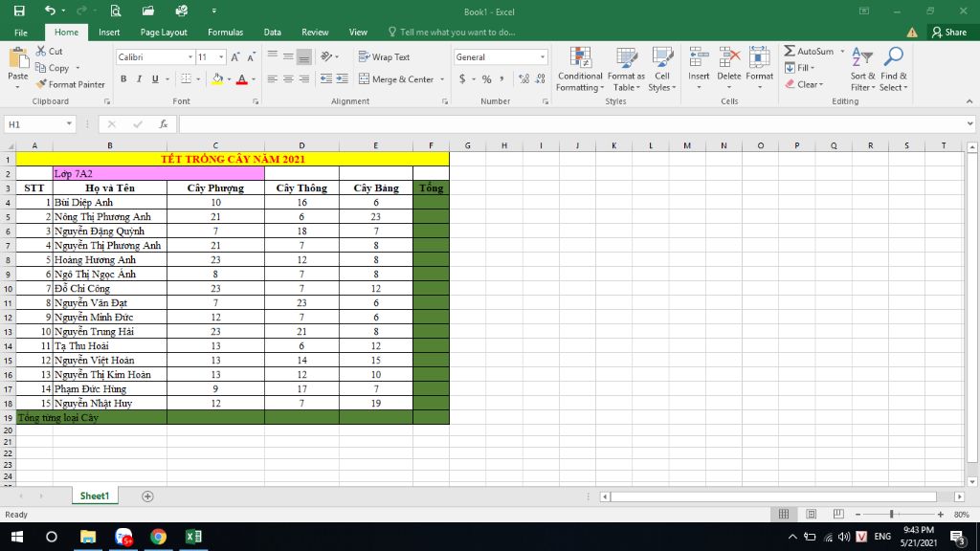This screenshot has width=980, height=551.
Task: Delete cells using Delete icon
Action: pyautogui.click(x=728, y=64)
